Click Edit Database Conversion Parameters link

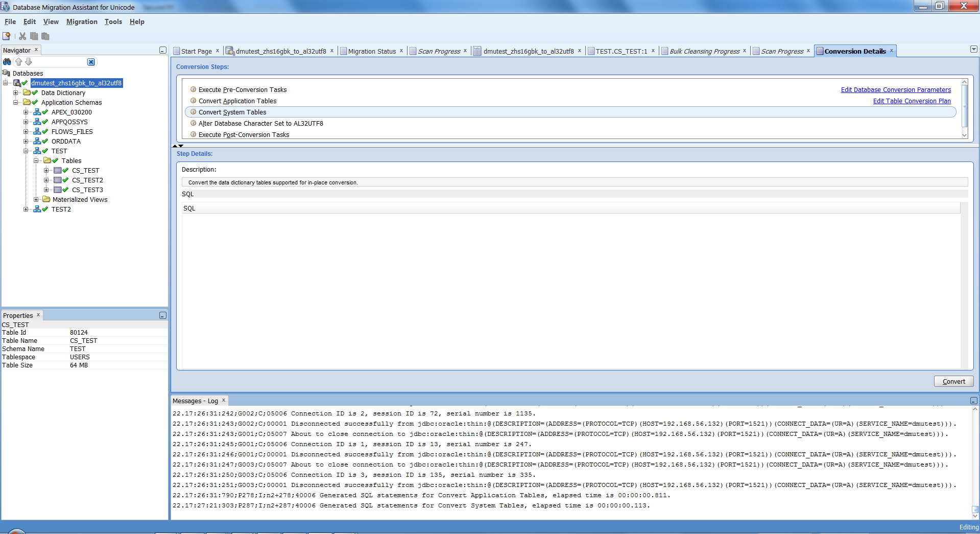896,89
